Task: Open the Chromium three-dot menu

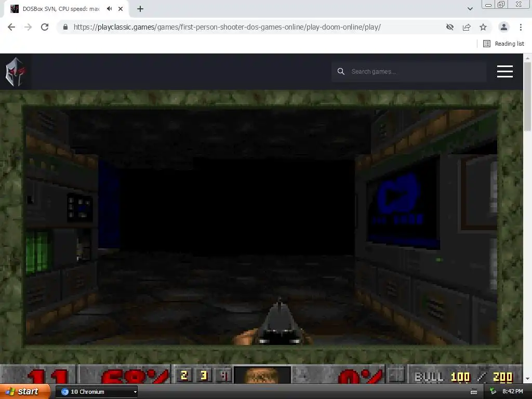Action: point(521,27)
